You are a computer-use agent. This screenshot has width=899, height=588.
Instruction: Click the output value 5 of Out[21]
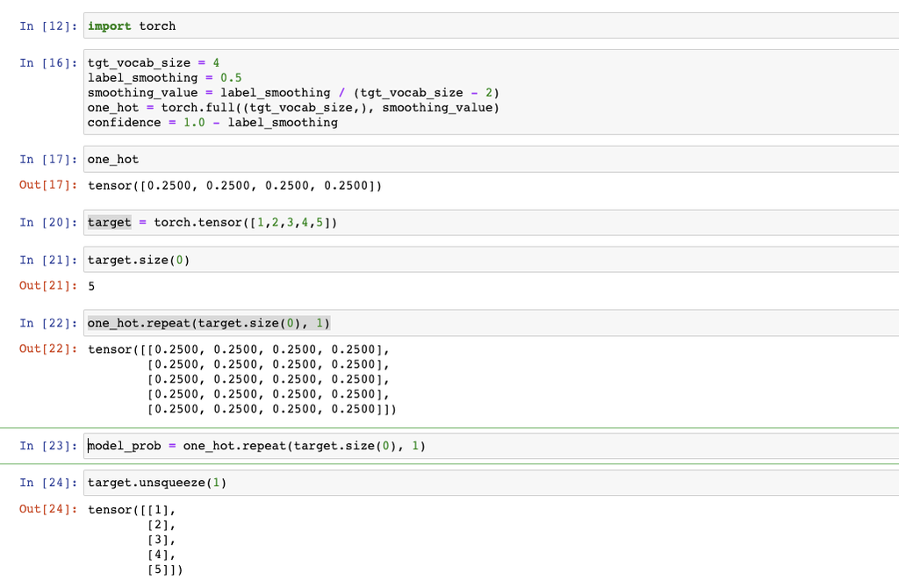coord(91,286)
